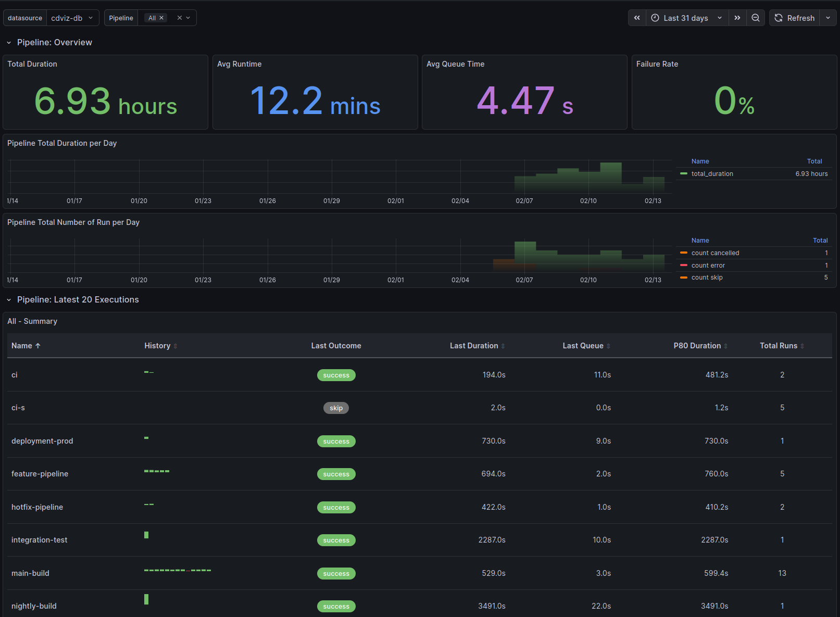Click the circular refresh arrows icon
The width and height of the screenshot is (840, 617).
pyautogui.click(x=778, y=17)
